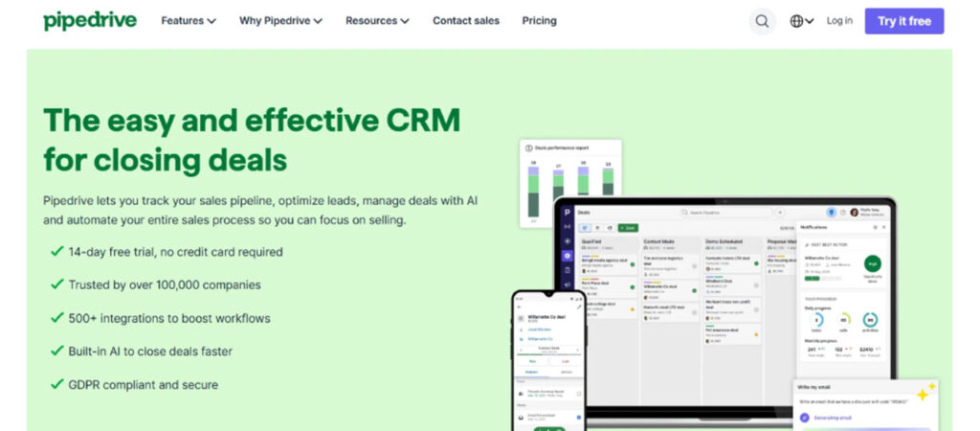Open the Contact sales page
The height and width of the screenshot is (431, 980).
click(x=466, y=21)
